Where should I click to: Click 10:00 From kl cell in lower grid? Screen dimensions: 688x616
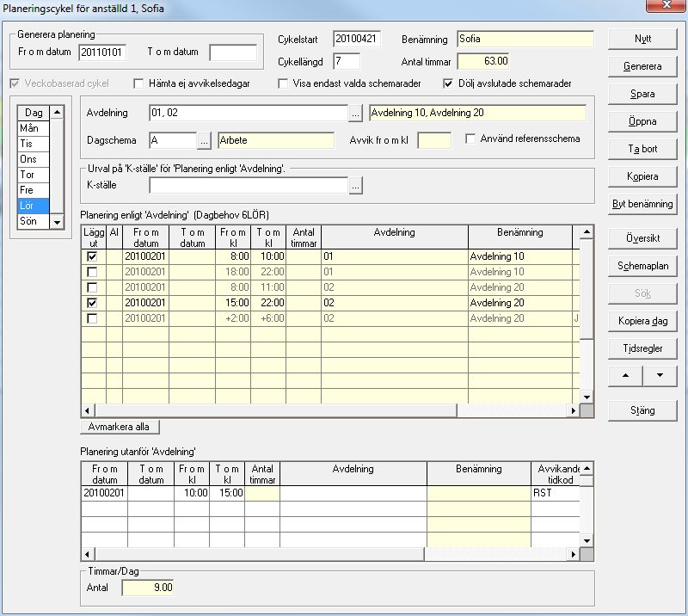pyautogui.click(x=192, y=493)
